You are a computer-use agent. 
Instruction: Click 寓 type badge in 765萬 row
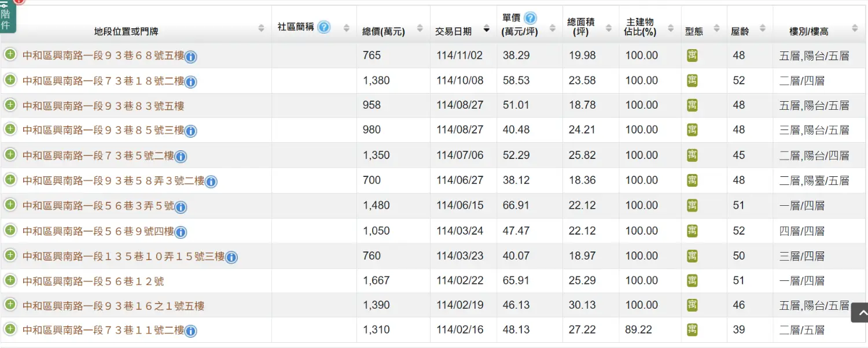point(692,55)
